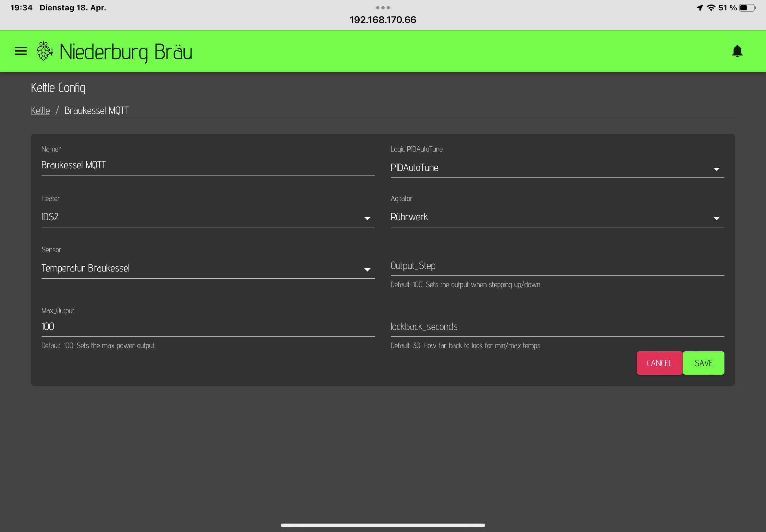Click the Niederburg Bräu title
This screenshot has height=532, width=766.
(126, 52)
